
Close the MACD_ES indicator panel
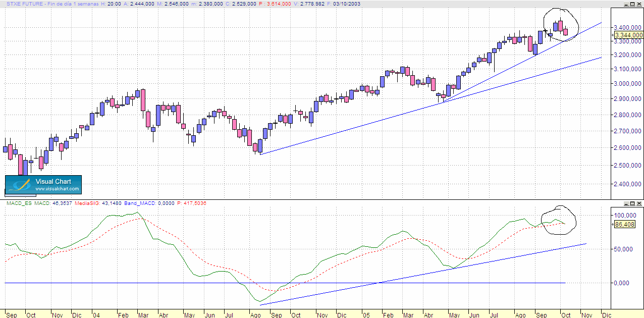[x=639, y=203]
